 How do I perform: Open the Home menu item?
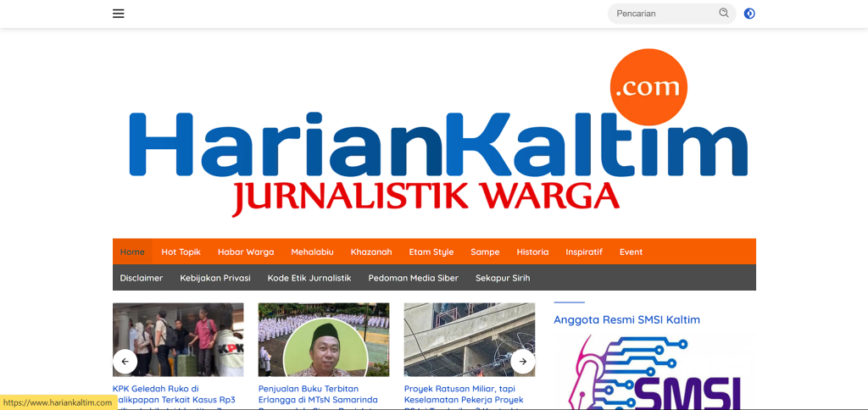(x=132, y=252)
